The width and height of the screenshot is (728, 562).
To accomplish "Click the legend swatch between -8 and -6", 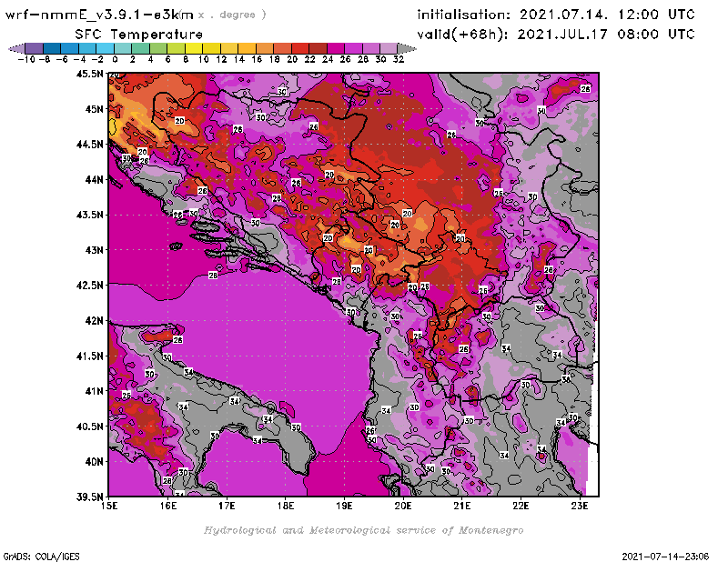I will [52, 48].
